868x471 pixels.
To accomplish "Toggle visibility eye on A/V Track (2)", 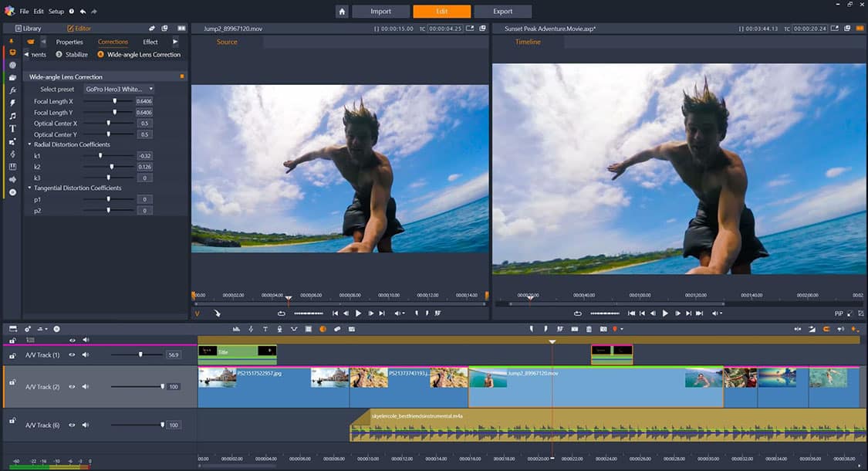I will click(72, 386).
